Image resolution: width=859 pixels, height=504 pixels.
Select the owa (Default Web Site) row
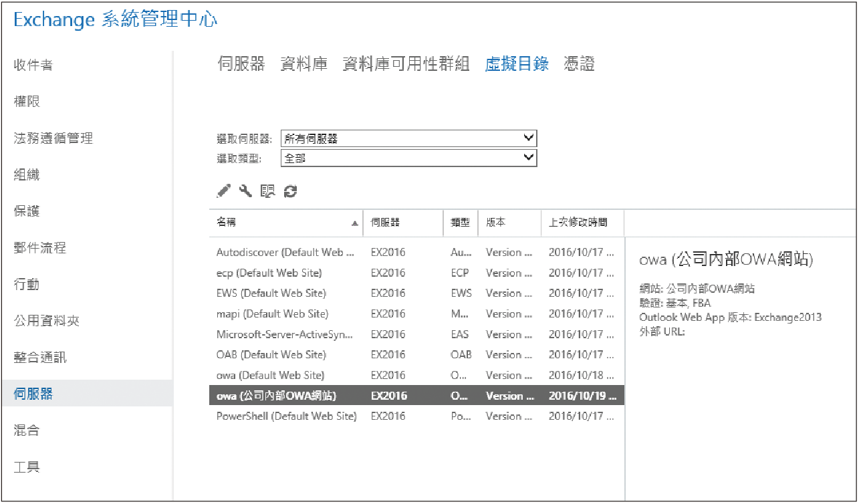point(416,375)
